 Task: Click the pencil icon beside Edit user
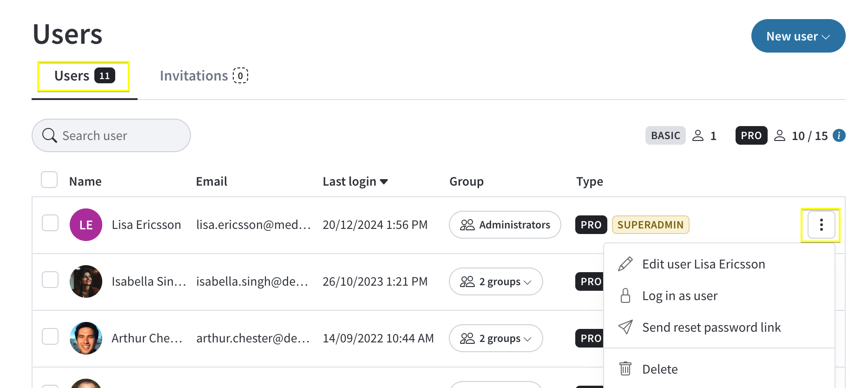625,264
